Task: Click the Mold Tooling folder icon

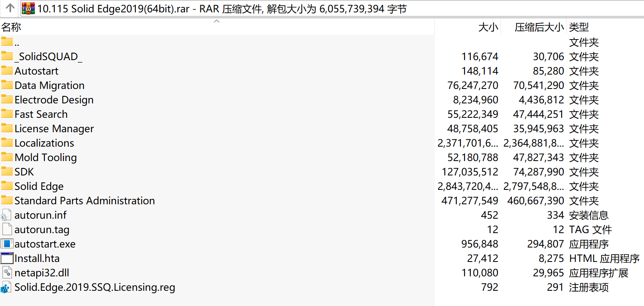Action: (7, 157)
